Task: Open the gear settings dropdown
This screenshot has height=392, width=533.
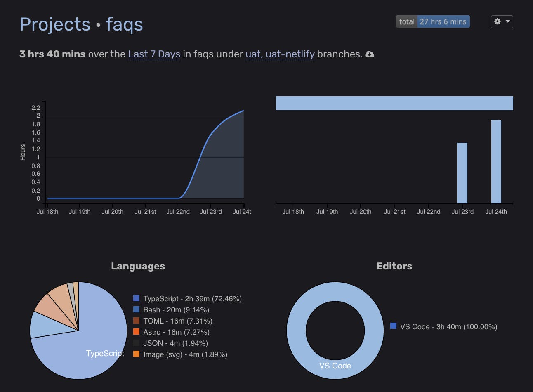Action: pyautogui.click(x=502, y=22)
